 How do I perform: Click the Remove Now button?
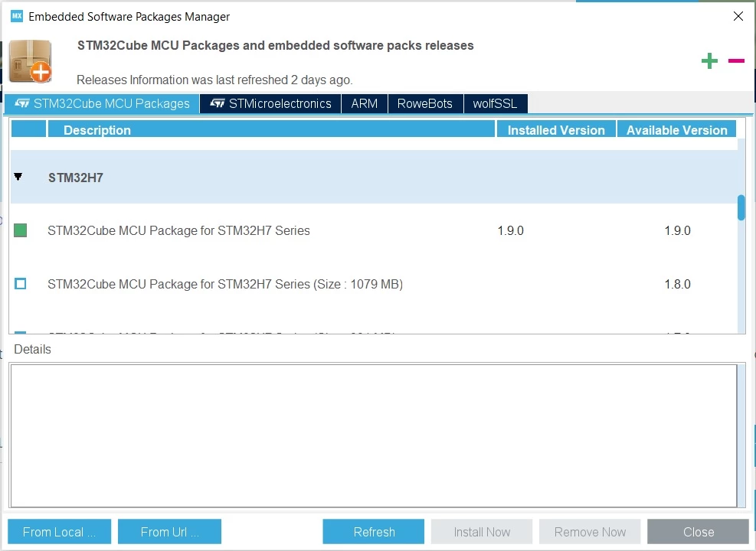point(590,532)
